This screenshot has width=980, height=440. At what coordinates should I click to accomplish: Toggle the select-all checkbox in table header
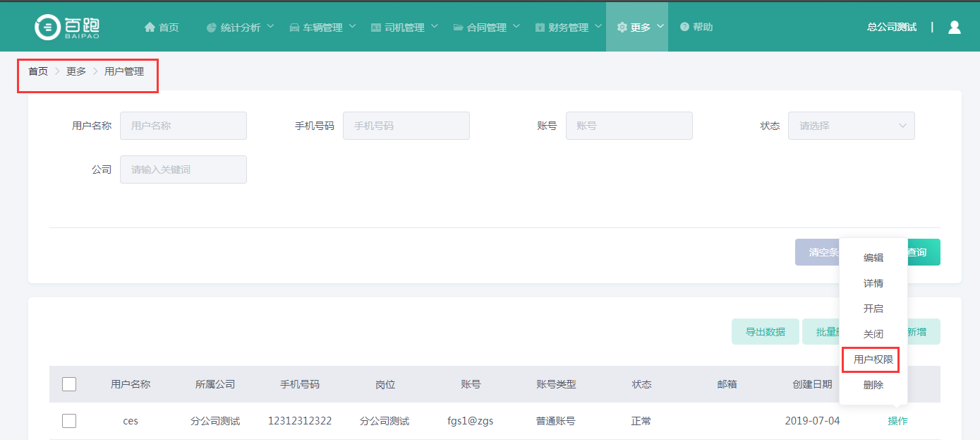pos(69,384)
